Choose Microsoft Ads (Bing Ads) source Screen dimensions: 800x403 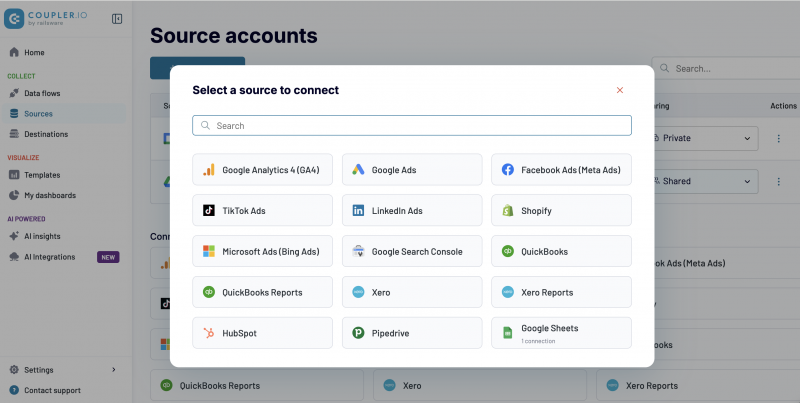coord(262,251)
